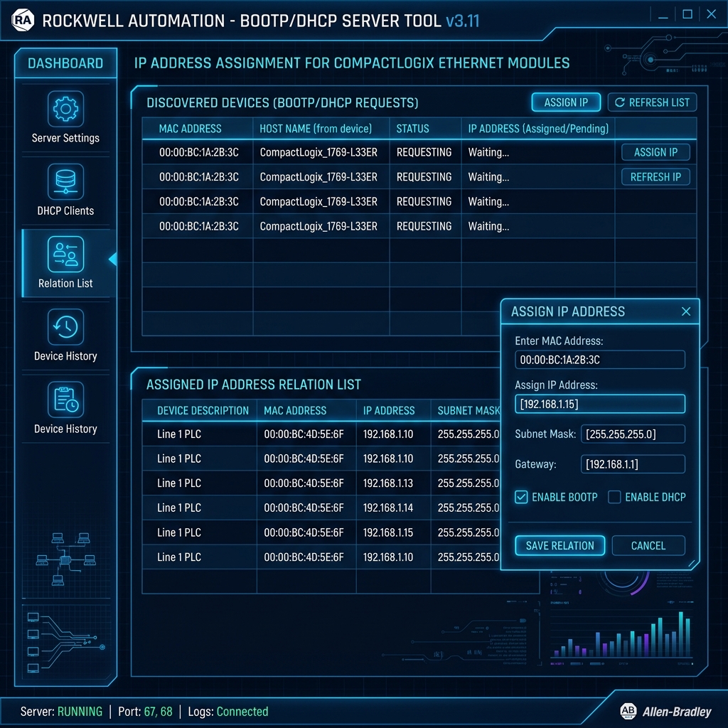
Task: Click the Assign IP Address field
Action: pos(600,404)
